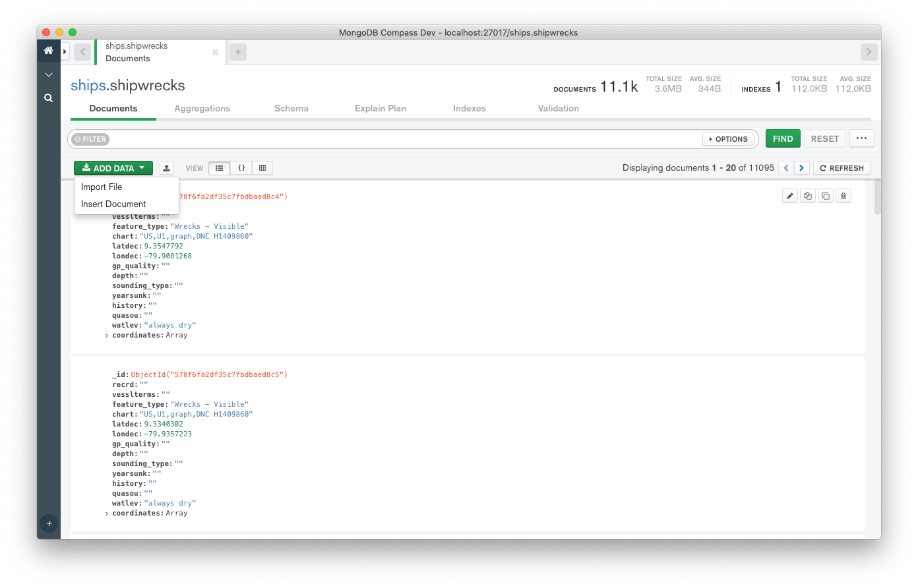Click the REFRESH button

[842, 168]
